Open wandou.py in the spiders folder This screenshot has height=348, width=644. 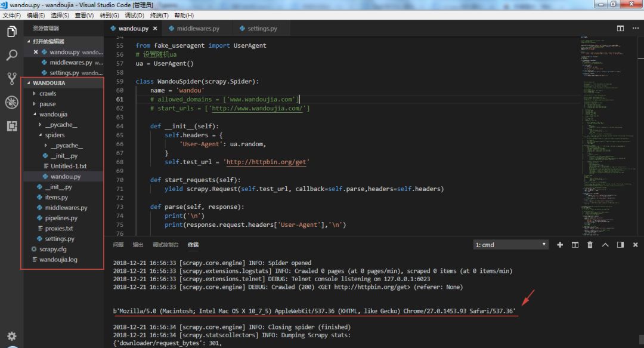(x=64, y=177)
